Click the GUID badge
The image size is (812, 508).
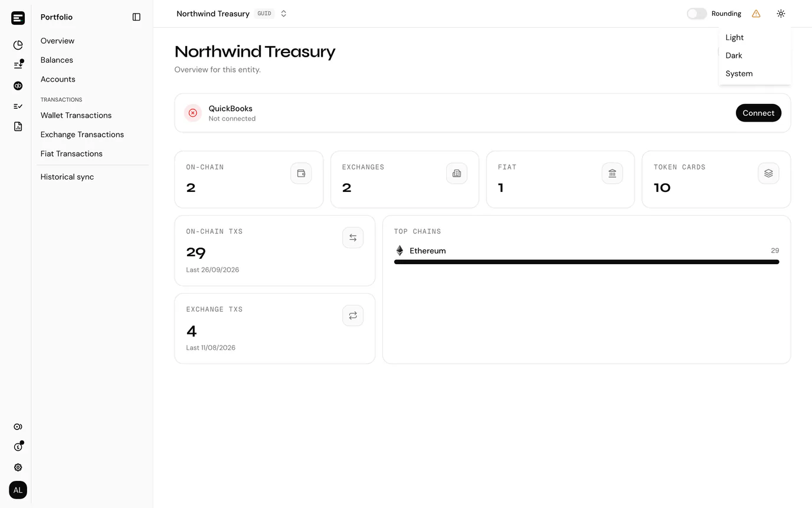point(264,14)
